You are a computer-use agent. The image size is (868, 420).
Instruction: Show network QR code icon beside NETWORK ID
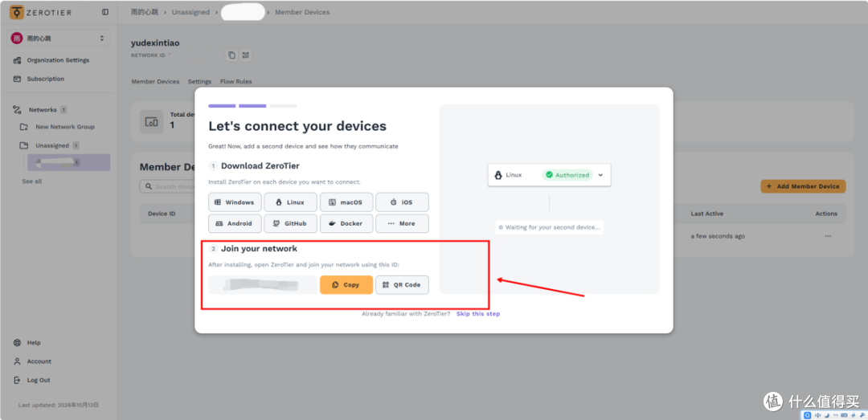tap(246, 55)
